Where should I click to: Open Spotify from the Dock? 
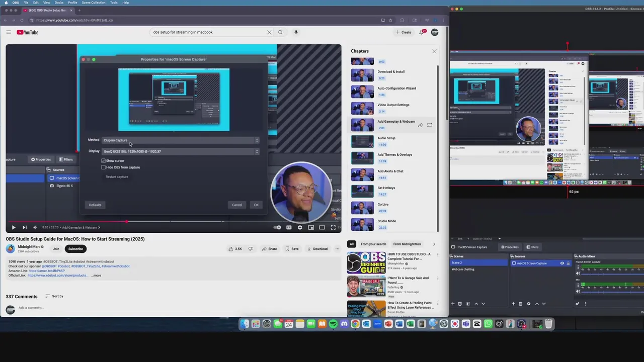[x=333, y=324]
